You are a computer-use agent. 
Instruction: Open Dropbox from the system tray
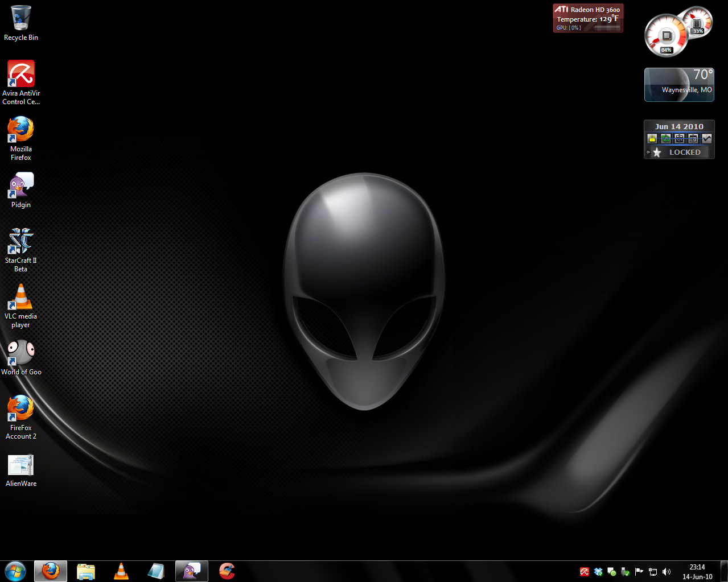click(x=598, y=572)
